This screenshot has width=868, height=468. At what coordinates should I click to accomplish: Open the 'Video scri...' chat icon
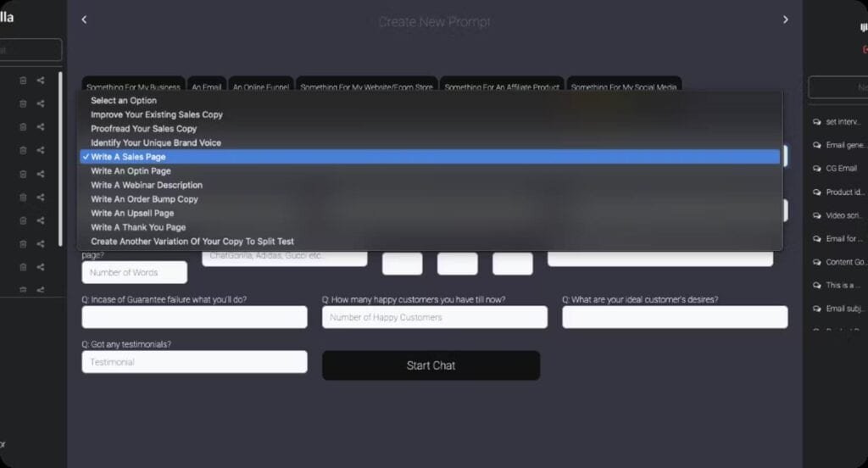pyautogui.click(x=817, y=215)
